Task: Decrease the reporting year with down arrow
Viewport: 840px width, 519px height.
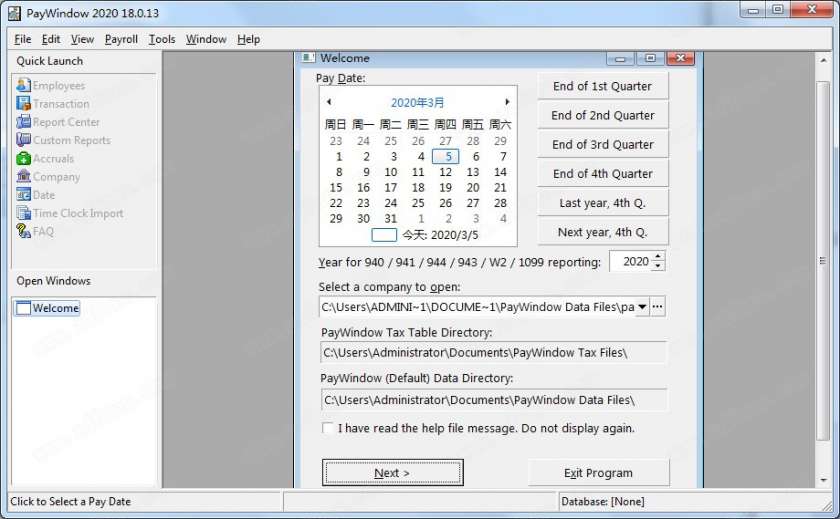Action: tap(658, 266)
